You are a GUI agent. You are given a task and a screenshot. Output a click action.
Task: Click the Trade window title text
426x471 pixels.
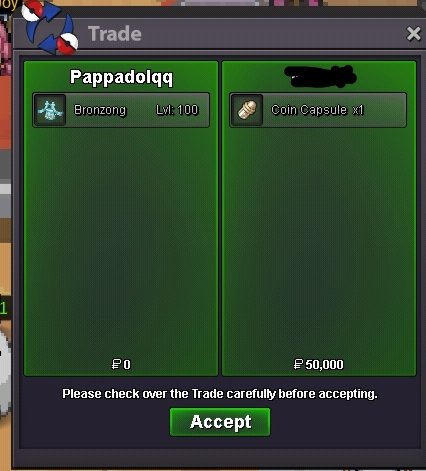coord(115,34)
